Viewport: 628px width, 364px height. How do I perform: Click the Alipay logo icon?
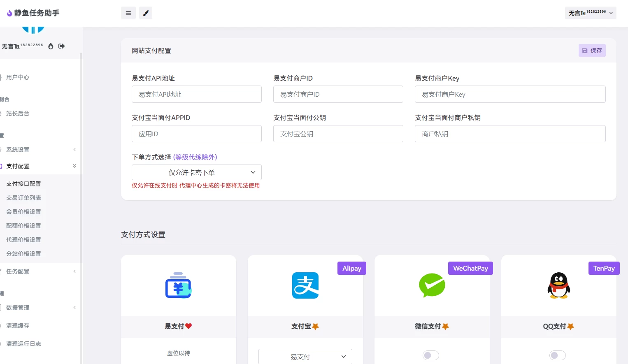tap(305, 285)
